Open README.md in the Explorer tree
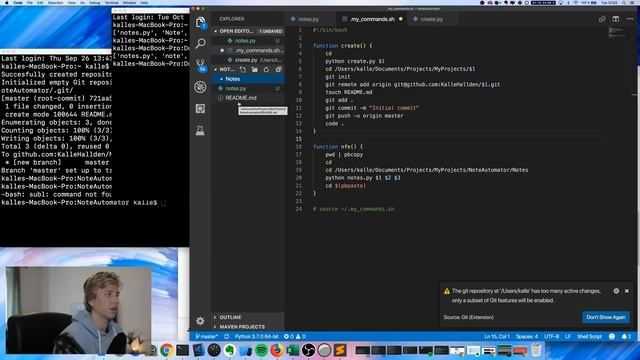Viewport: 640px width, 360px height. [x=248, y=98]
